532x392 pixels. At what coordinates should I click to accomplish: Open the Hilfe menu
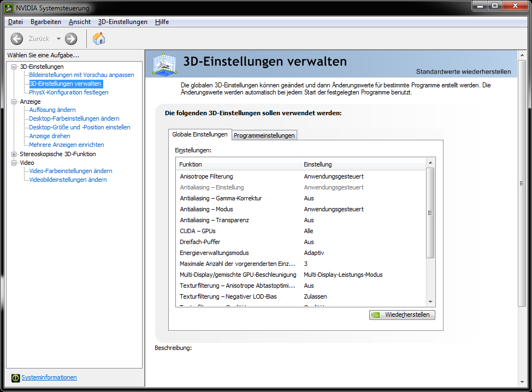click(x=162, y=22)
